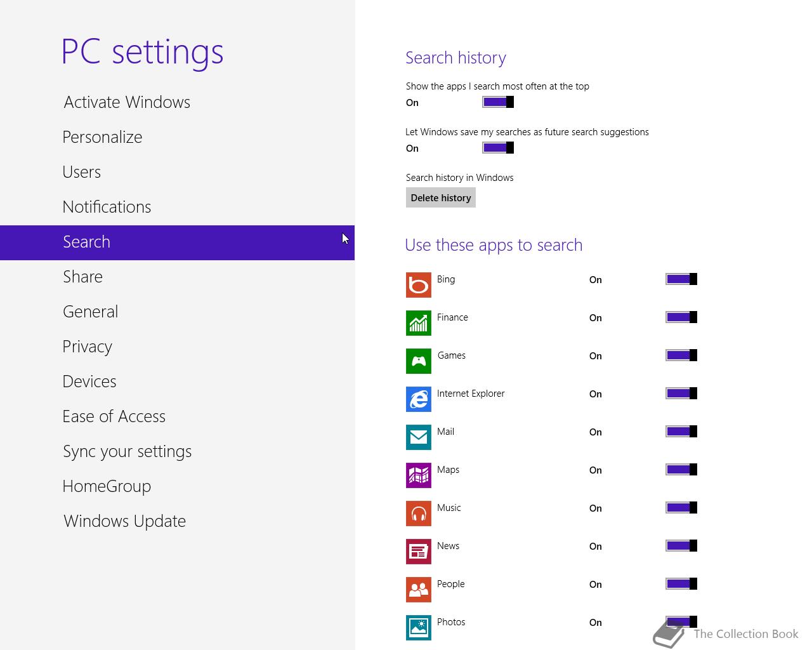Click the Photos app icon
Image resolution: width=812 pixels, height=650 pixels.
click(x=419, y=628)
